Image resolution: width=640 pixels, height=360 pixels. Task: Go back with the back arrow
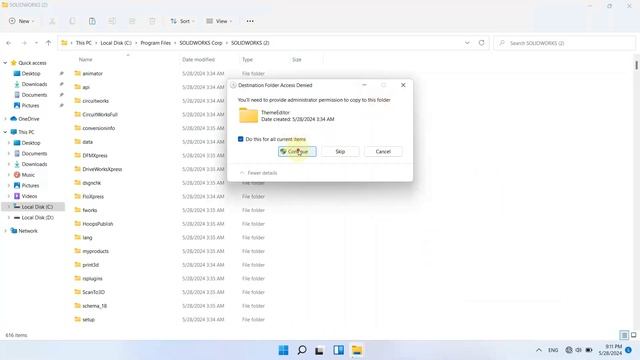tap(9, 43)
